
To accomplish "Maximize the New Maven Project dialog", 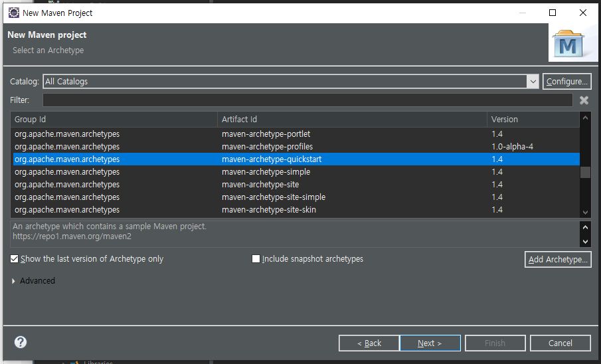I will 553,13.
